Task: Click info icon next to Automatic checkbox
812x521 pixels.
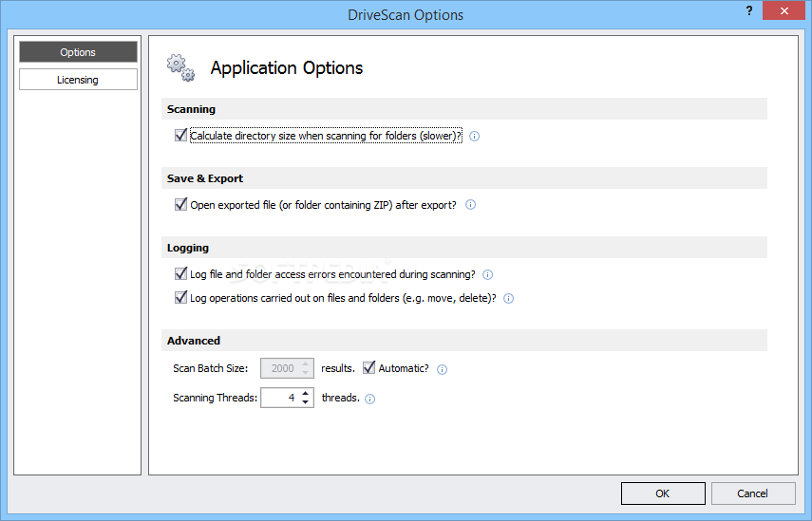Action: pos(442,369)
